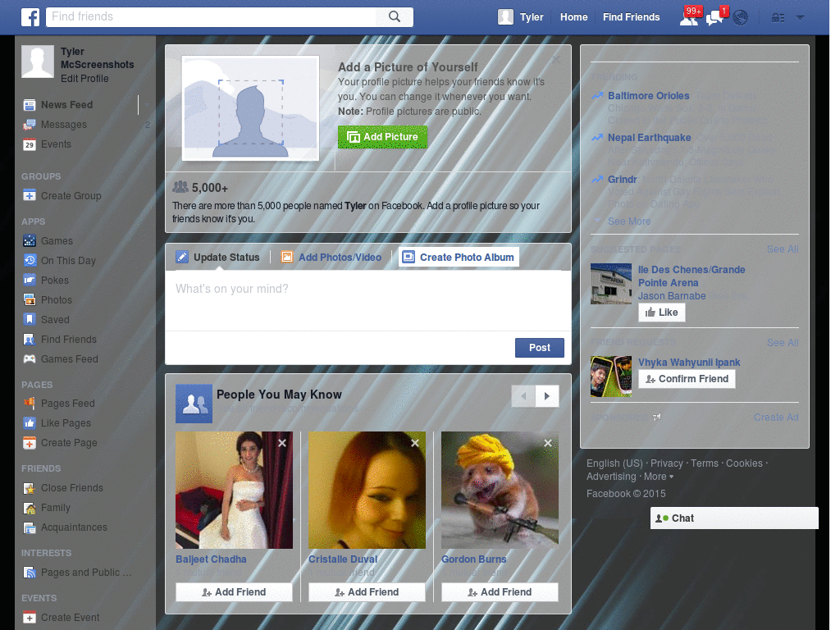
Task: Expand trending with See More
Action: pos(629,221)
